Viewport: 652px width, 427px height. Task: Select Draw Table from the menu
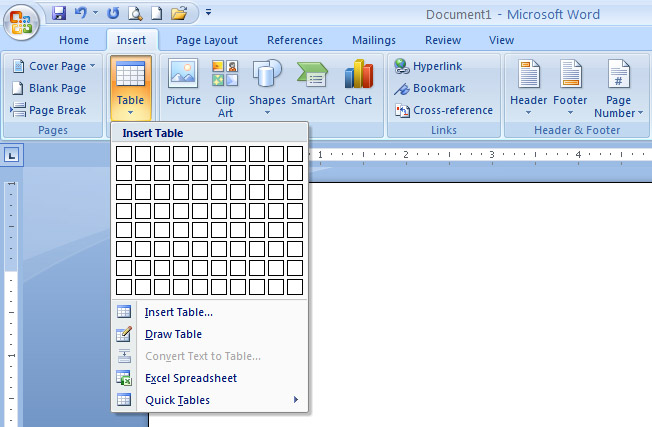coord(173,334)
